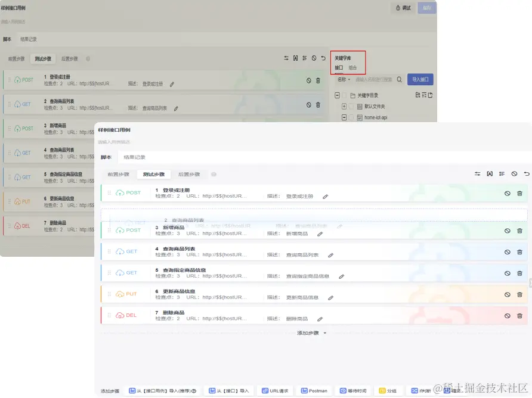The height and width of the screenshot is (398, 532).
Task: Click the toolbar disable icon in front window
Action: (x=514, y=174)
